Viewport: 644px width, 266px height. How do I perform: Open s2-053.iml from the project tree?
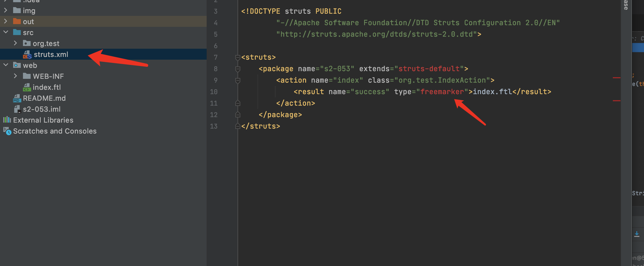(42, 109)
